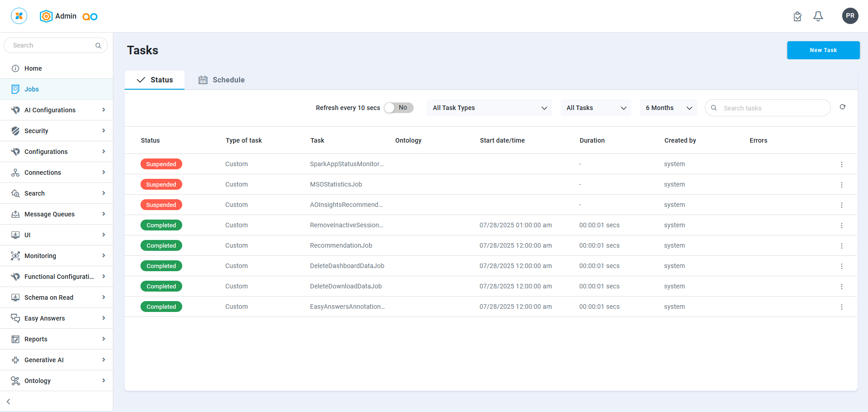868x412 pixels.
Task: Open row options for MSOStatisticsJob
Action: pyautogui.click(x=841, y=185)
